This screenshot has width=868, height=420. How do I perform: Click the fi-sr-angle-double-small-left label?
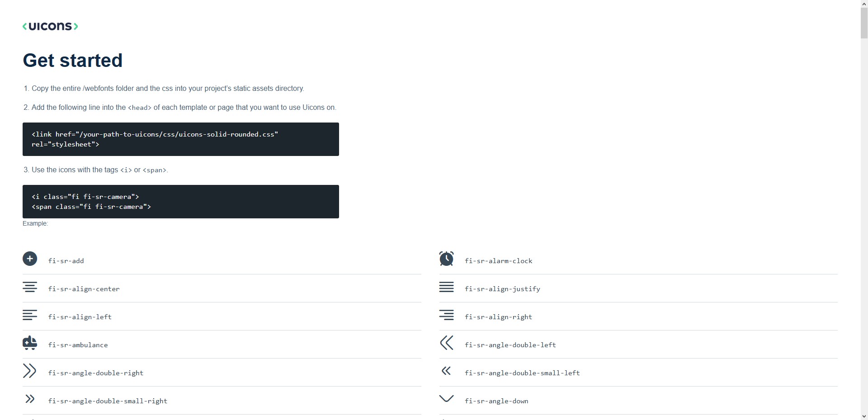(x=522, y=373)
